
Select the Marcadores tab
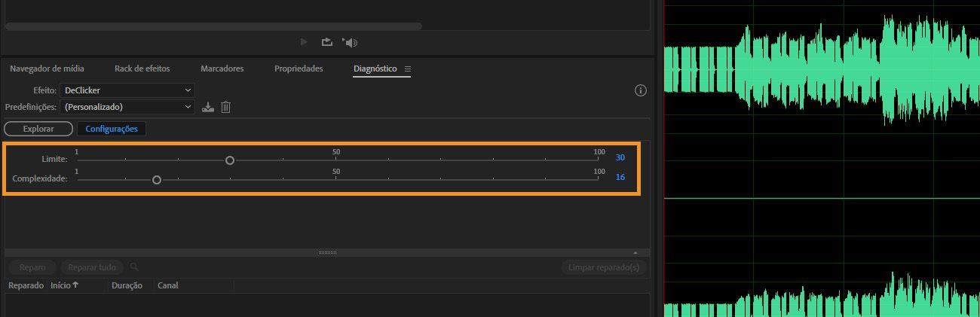coord(222,69)
